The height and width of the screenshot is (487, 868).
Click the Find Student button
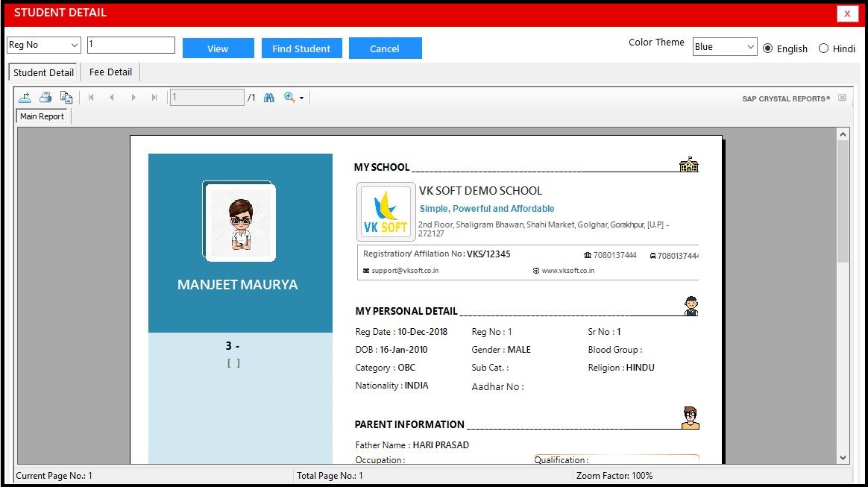click(302, 48)
